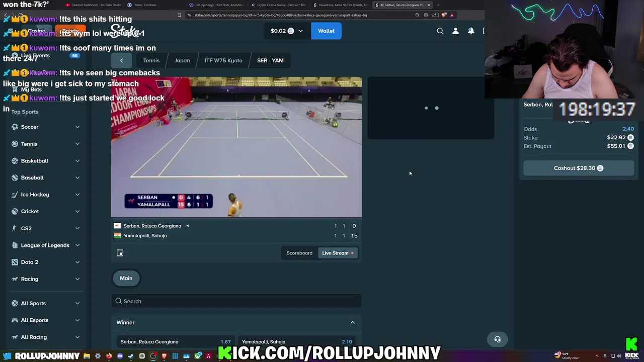Open the notifications bell icon
This screenshot has width=644, height=362.
click(x=471, y=31)
